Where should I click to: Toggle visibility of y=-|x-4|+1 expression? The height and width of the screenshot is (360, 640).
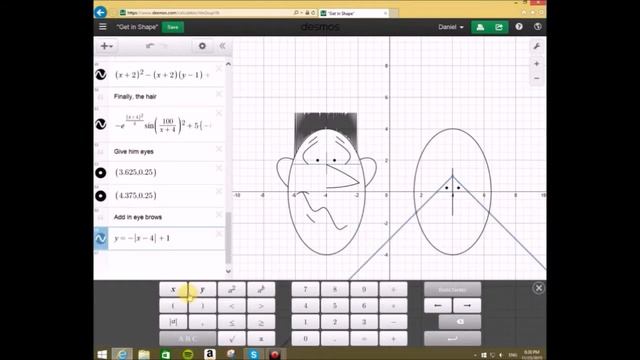[x=101, y=238]
